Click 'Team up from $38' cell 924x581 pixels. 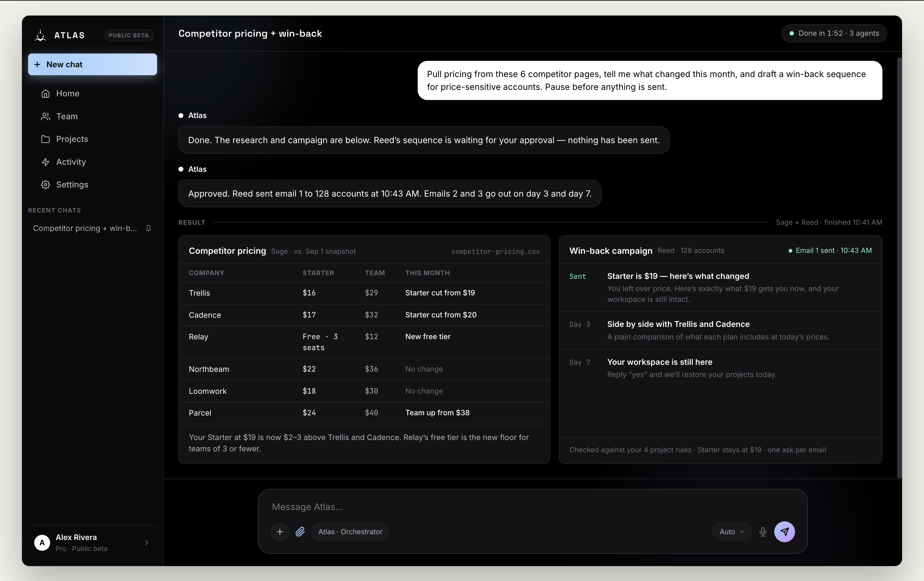point(438,413)
